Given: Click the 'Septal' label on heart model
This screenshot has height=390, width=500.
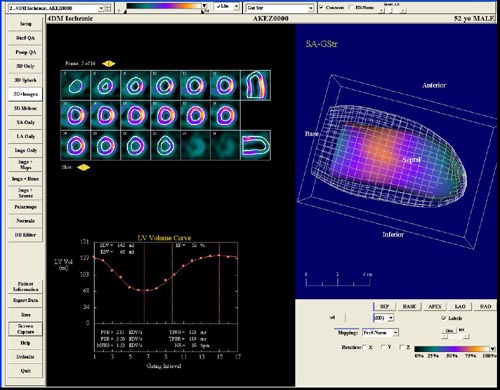Looking at the screenshot, I should [x=411, y=160].
